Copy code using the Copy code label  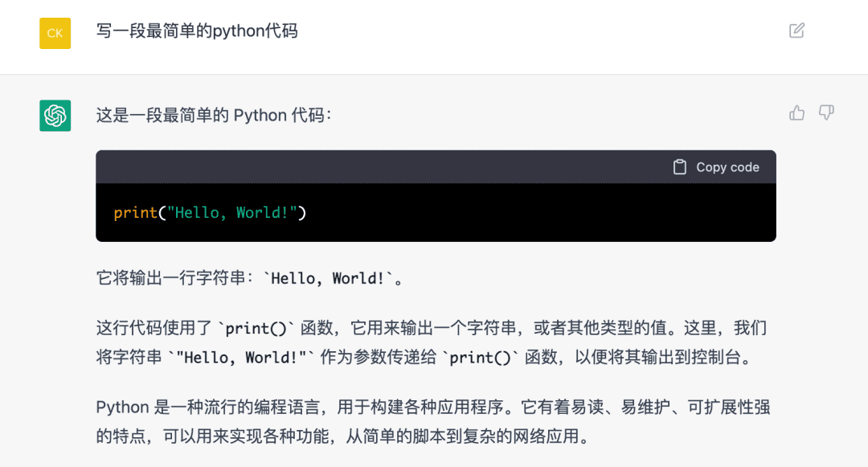tap(727, 167)
